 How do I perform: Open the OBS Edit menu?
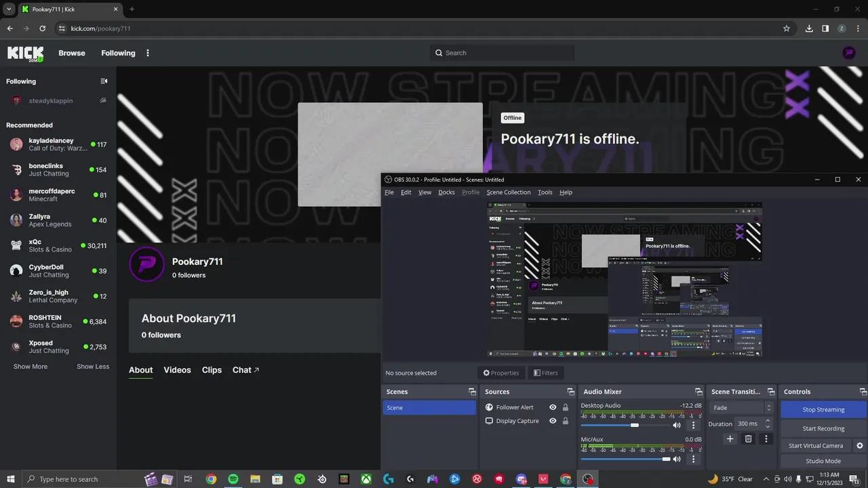coord(406,192)
